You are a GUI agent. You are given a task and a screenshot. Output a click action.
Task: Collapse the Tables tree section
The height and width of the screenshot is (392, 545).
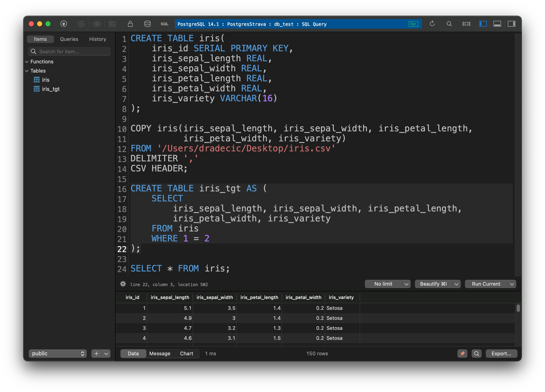coord(27,71)
